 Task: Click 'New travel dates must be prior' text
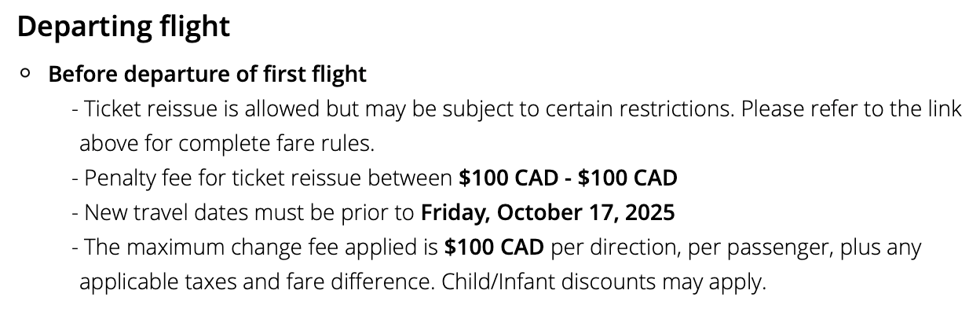(x=249, y=213)
